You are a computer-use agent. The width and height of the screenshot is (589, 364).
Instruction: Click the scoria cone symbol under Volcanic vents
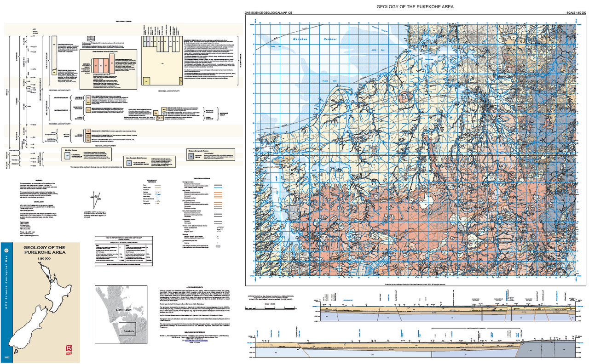click(219, 227)
